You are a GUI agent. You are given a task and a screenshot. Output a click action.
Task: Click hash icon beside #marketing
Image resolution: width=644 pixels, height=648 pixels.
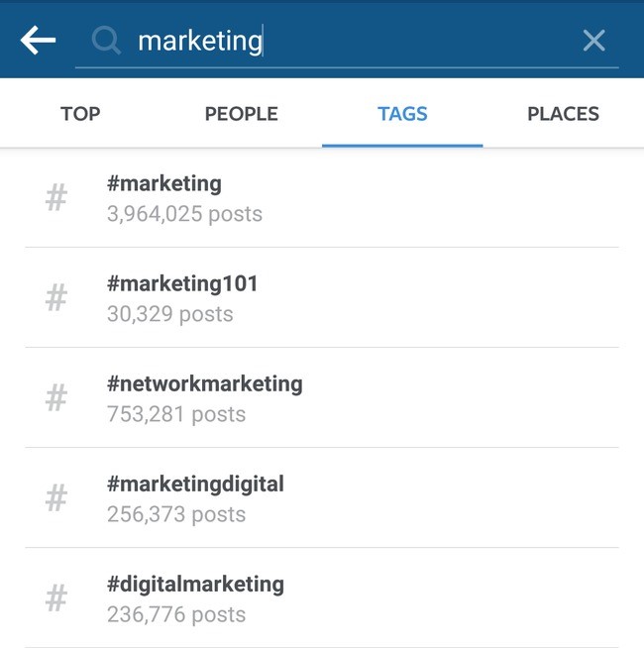pos(56,197)
